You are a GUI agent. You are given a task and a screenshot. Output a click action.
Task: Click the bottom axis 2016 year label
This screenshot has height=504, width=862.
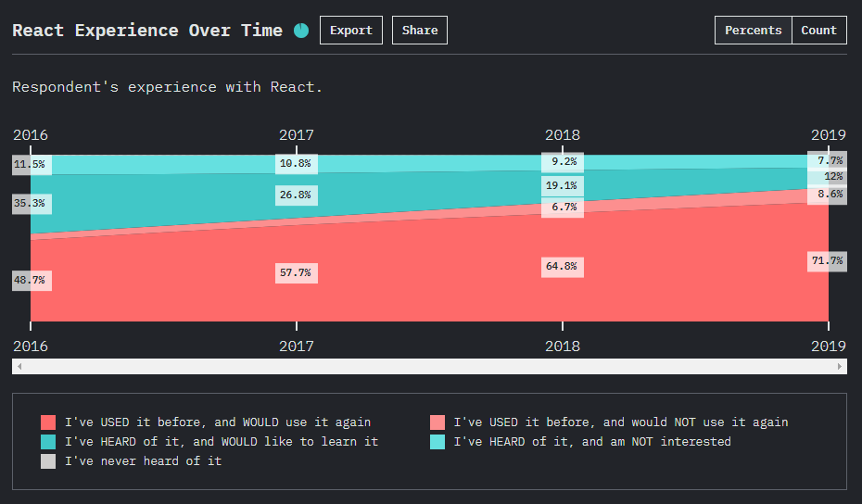[x=31, y=346]
